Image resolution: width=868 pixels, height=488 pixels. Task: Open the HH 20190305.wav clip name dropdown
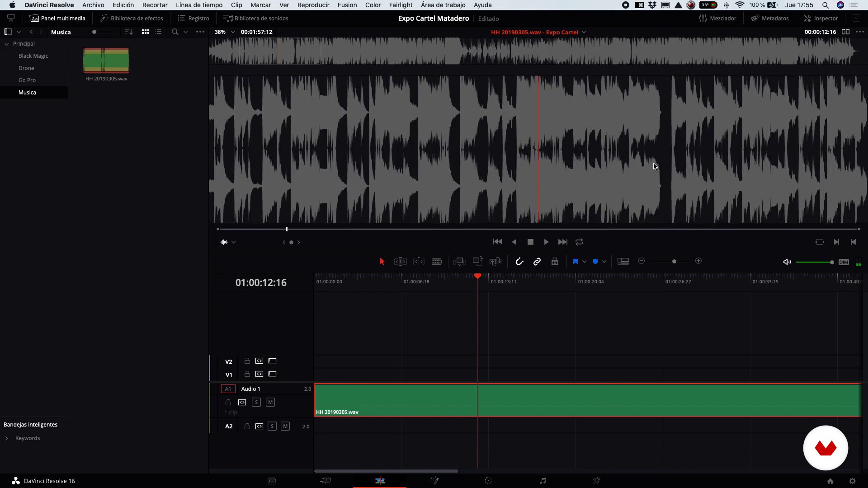tap(584, 32)
